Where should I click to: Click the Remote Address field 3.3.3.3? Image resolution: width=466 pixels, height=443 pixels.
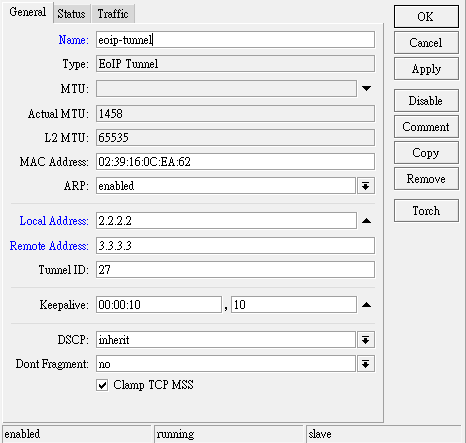(x=235, y=246)
